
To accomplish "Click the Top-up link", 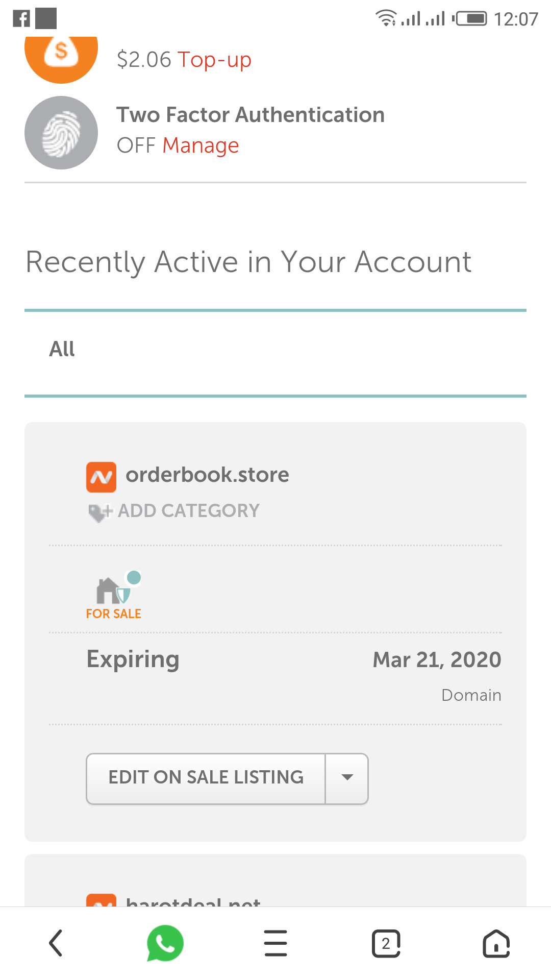I will 214,60.
